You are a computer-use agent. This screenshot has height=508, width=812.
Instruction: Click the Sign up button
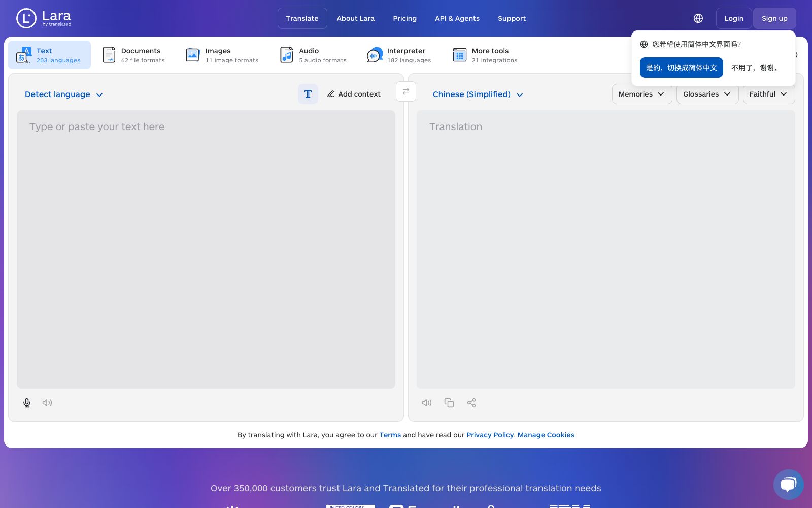click(774, 18)
